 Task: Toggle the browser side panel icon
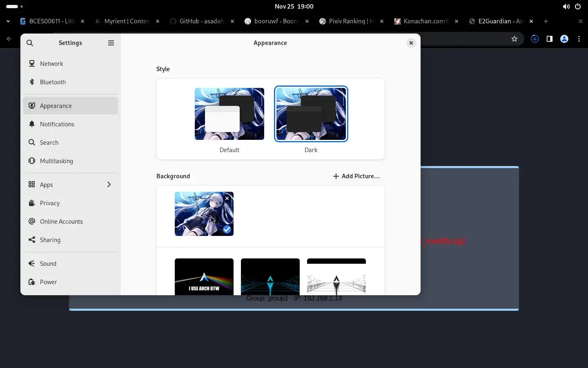click(x=550, y=39)
